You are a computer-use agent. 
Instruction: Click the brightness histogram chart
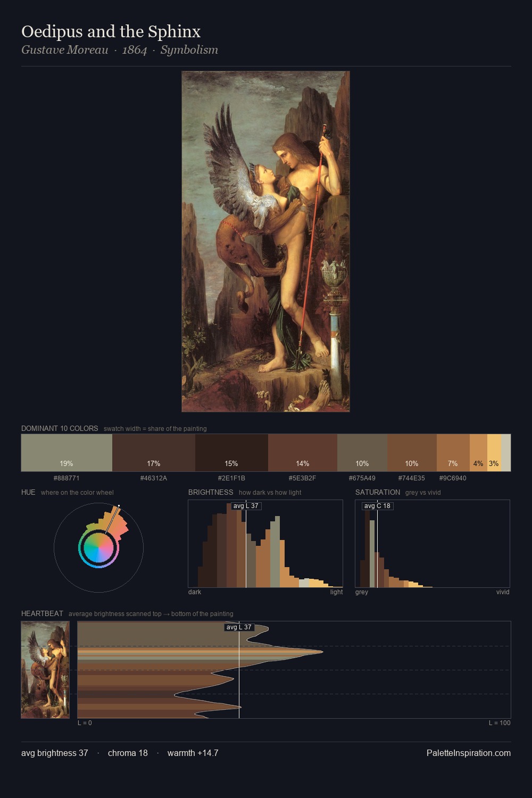click(x=265, y=544)
